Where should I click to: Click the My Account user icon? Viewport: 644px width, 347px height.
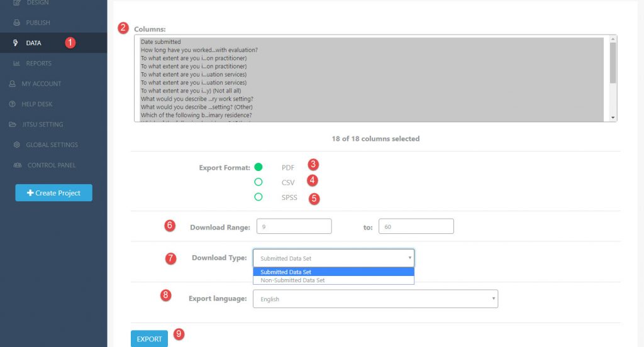(13, 84)
